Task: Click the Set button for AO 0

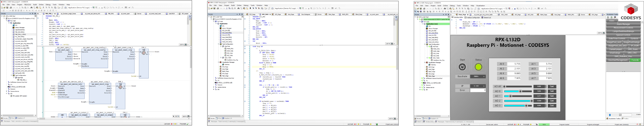Action: click(x=552, y=91)
